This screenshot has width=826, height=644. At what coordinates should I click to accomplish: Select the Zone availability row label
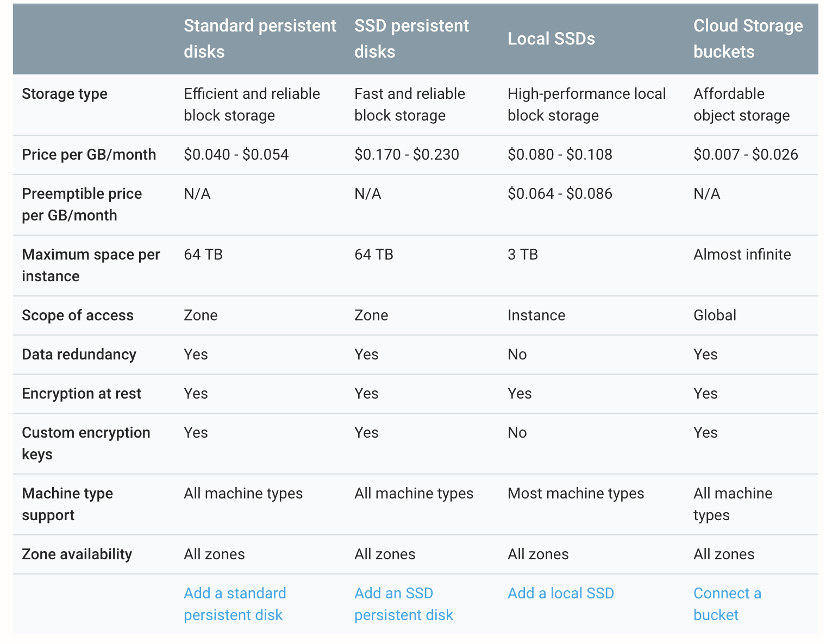tap(77, 554)
